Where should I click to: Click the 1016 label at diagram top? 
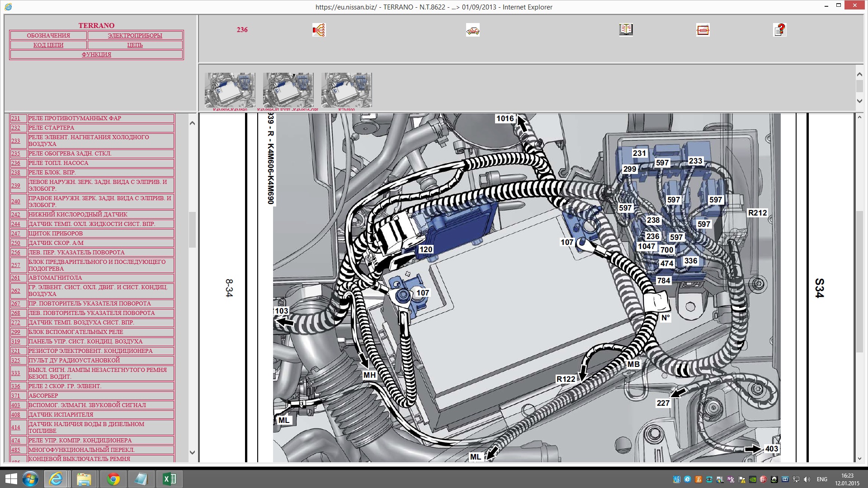point(505,118)
